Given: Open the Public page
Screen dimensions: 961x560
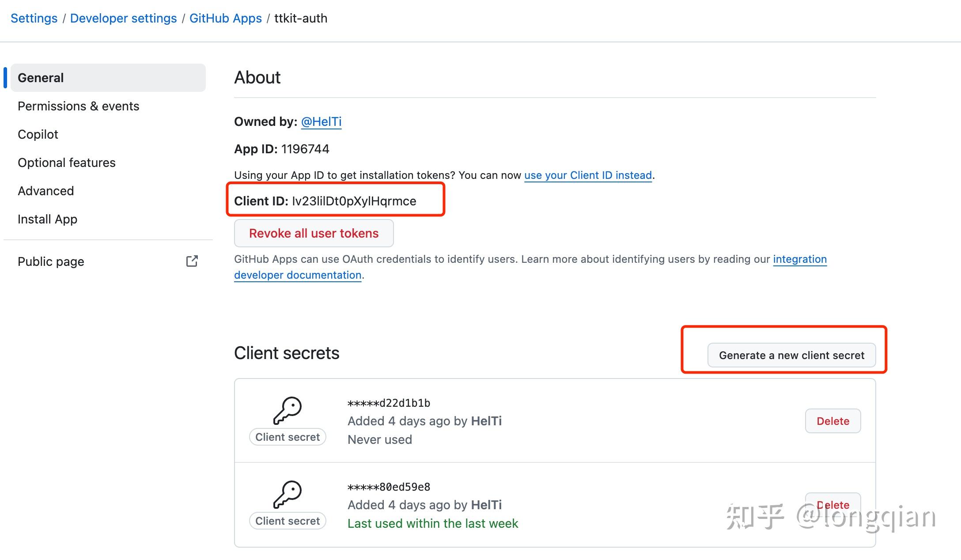Looking at the screenshot, I should (x=51, y=261).
